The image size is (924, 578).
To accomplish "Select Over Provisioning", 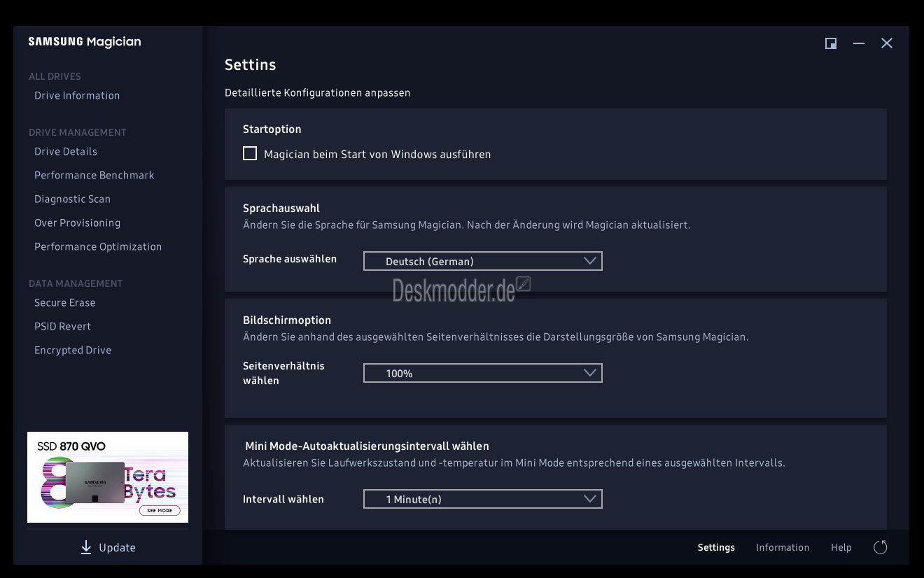I will [77, 223].
